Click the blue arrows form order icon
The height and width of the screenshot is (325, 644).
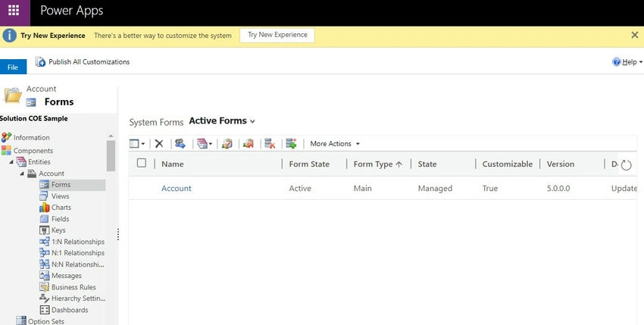click(180, 143)
